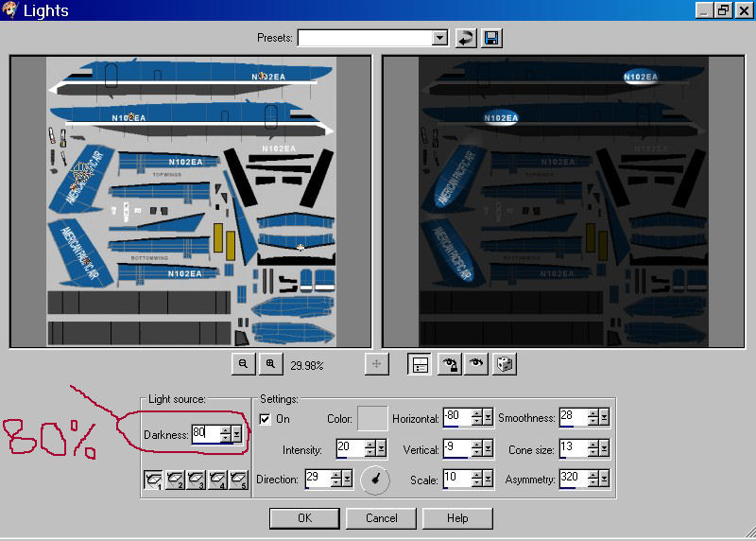
Task: Open the Horizontal slider dropdown arrow
Action: click(x=488, y=417)
